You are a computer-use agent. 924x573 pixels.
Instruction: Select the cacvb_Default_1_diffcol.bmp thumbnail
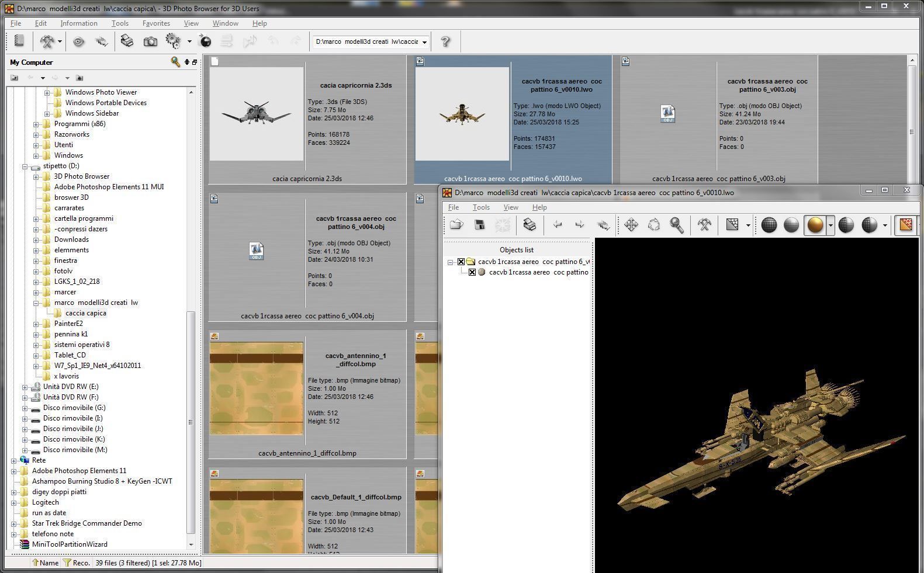257,516
